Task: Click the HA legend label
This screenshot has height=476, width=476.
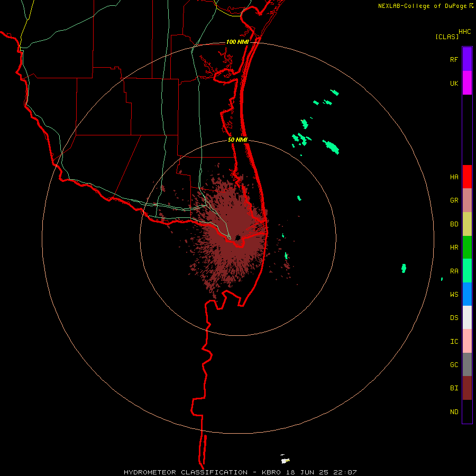Action: (x=454, y=177)
